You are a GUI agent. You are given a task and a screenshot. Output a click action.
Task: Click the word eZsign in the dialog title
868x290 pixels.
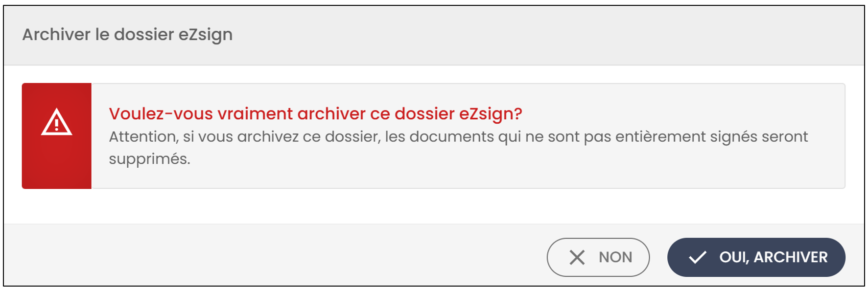coord(206,35)
